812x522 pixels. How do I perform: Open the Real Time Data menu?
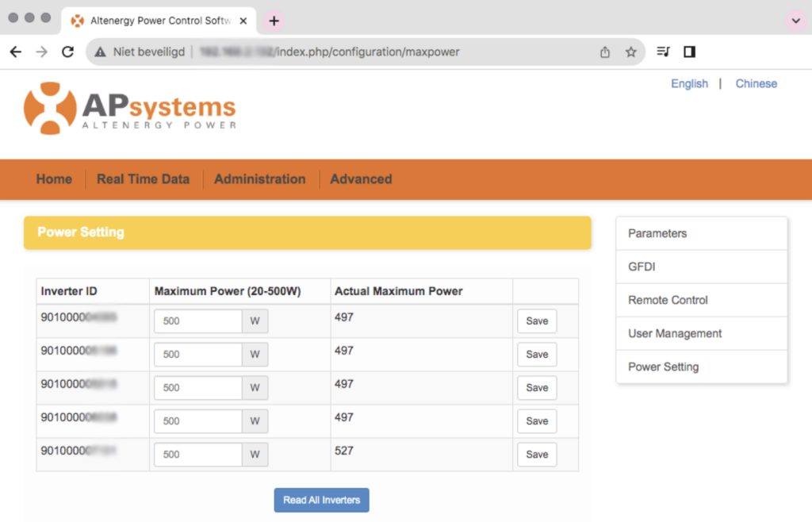[x=143, y=179]
